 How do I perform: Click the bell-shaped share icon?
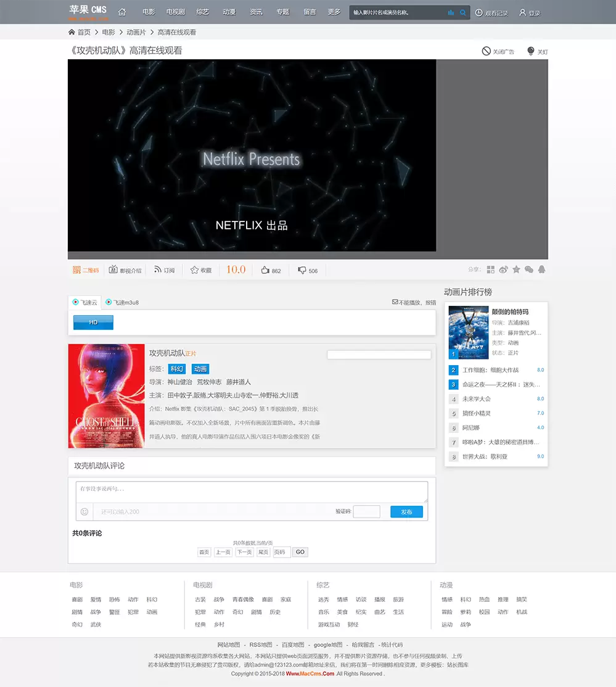click(541, 269)
